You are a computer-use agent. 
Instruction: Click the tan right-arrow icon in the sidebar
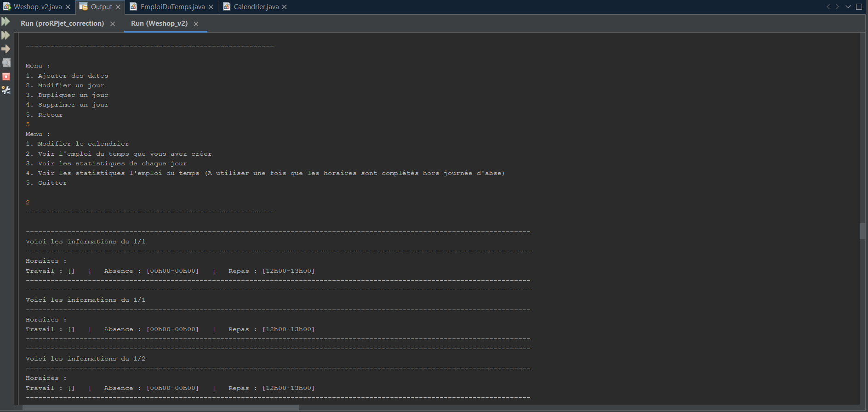pos(6,49)
